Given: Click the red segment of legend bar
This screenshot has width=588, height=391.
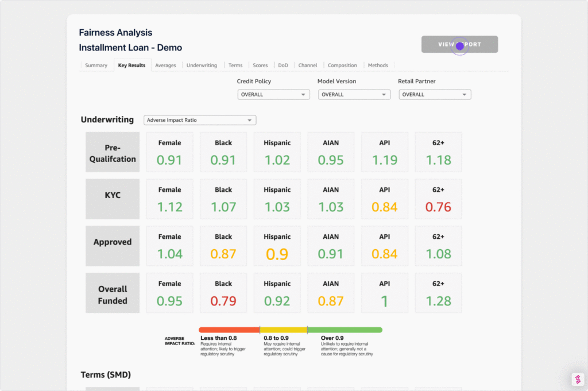Looking at the screenshot, I should click(x=229, y=330).
